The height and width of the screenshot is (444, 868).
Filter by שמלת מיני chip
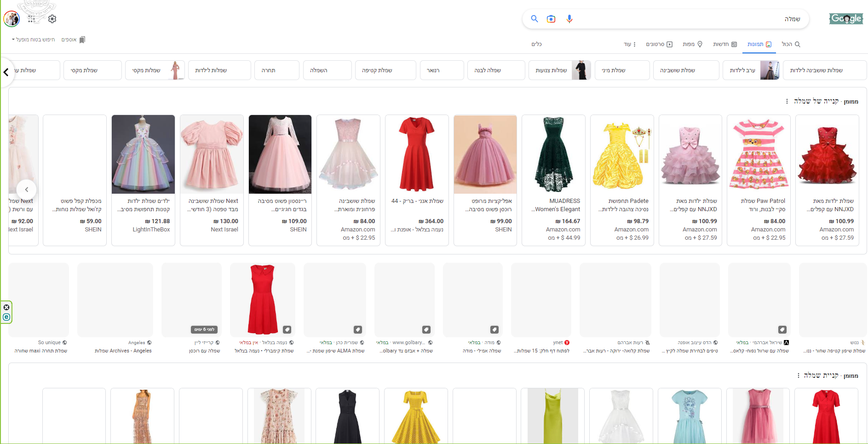(x=622, y=70)
